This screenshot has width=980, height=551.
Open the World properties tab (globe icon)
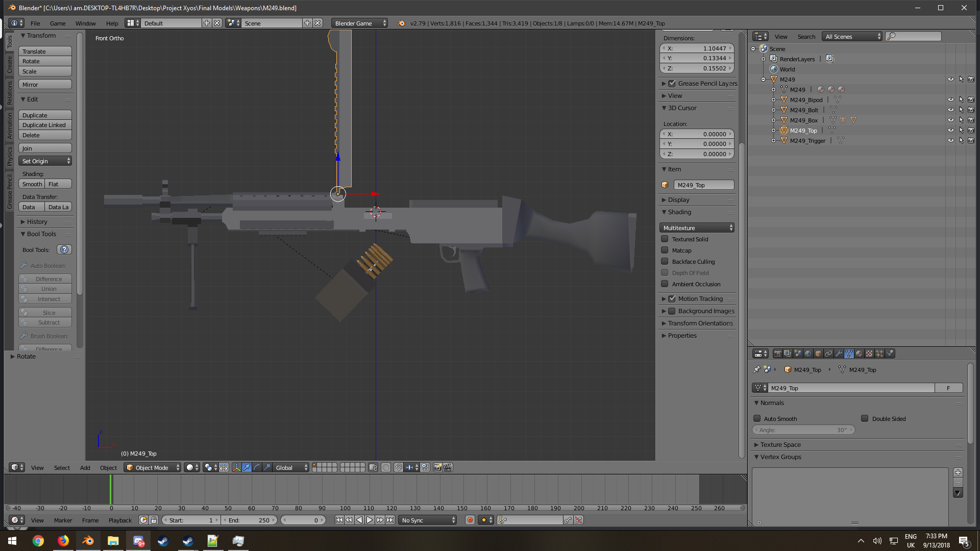808,354
